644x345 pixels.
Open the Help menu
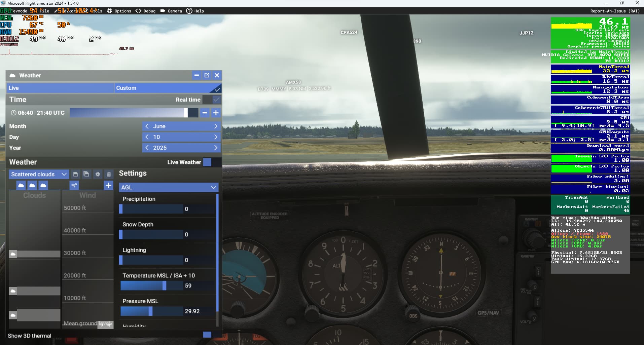pos(195,11)
